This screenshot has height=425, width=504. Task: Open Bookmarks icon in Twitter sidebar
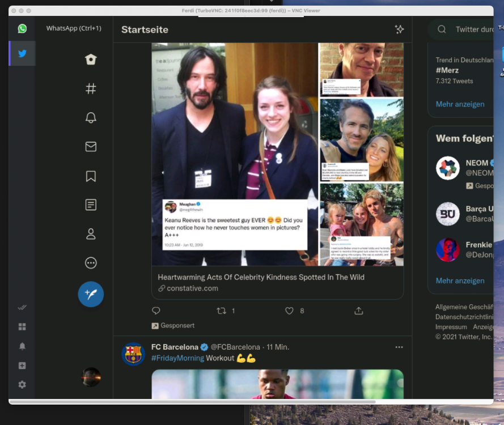[x=91, y=176]
